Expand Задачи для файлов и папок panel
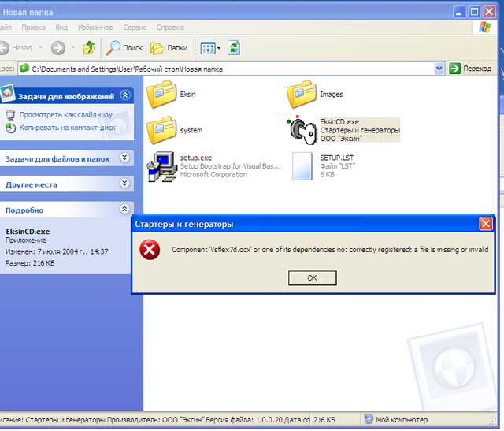Screen dimensions: 504x431 [x=124, y=158]
